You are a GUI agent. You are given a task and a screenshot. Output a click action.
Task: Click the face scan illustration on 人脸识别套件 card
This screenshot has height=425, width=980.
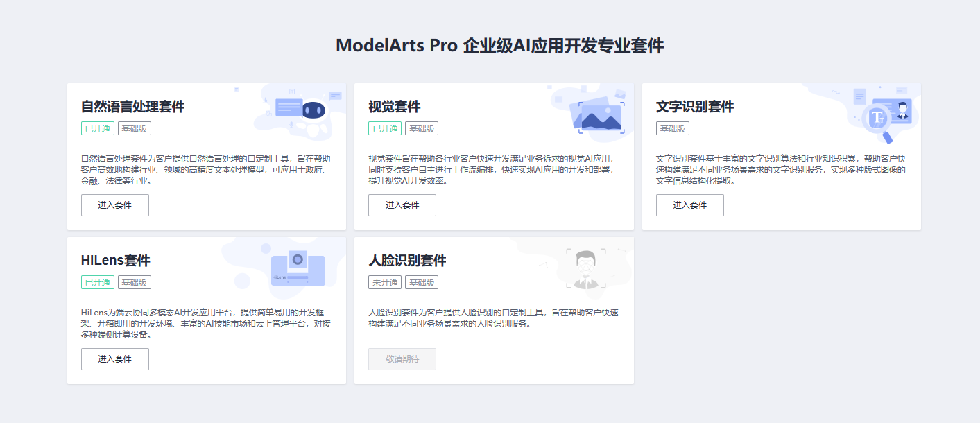coord(586,269)
